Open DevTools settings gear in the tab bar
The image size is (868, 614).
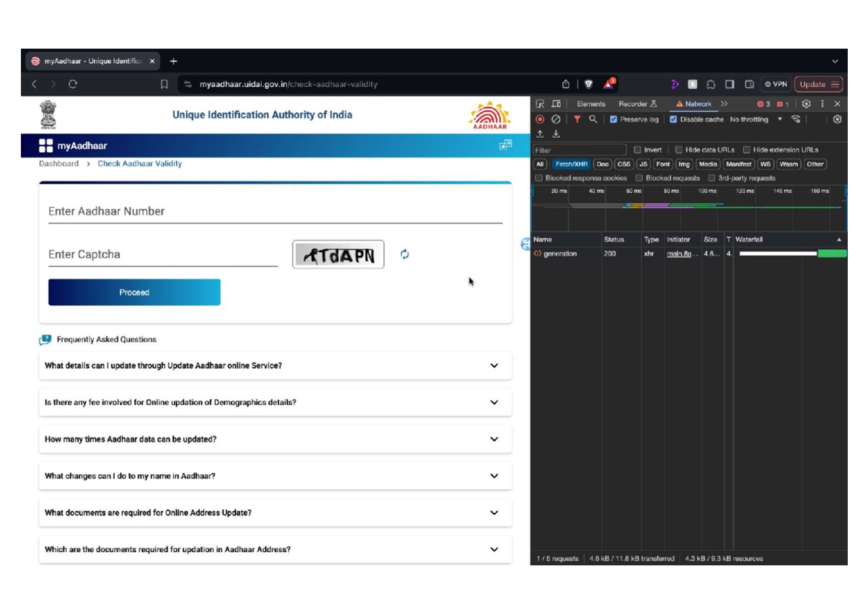pos(806,104)
